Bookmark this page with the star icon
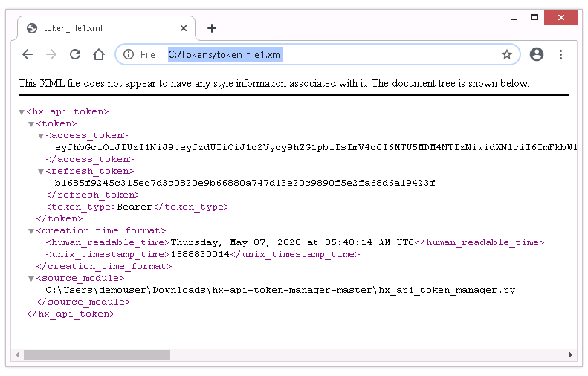Image resolution: width=588 pixels, height=376 pixels. (507, 55)
